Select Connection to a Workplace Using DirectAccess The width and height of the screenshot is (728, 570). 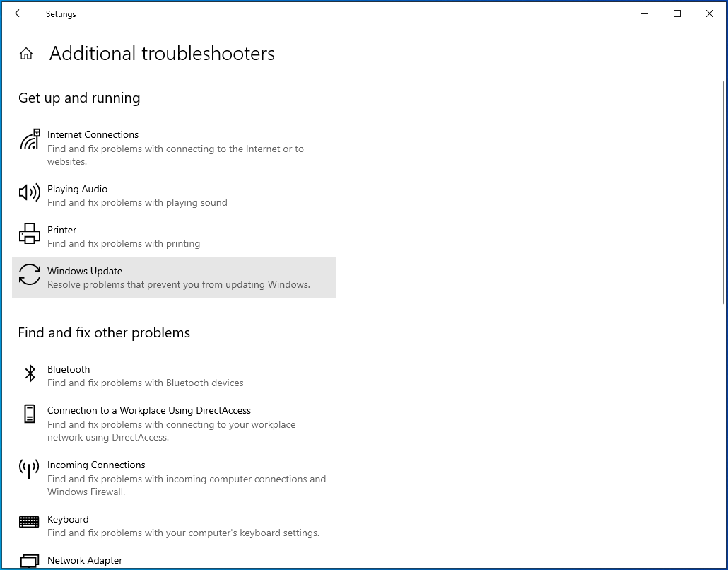pyautogui.click(x=149, y=410)
